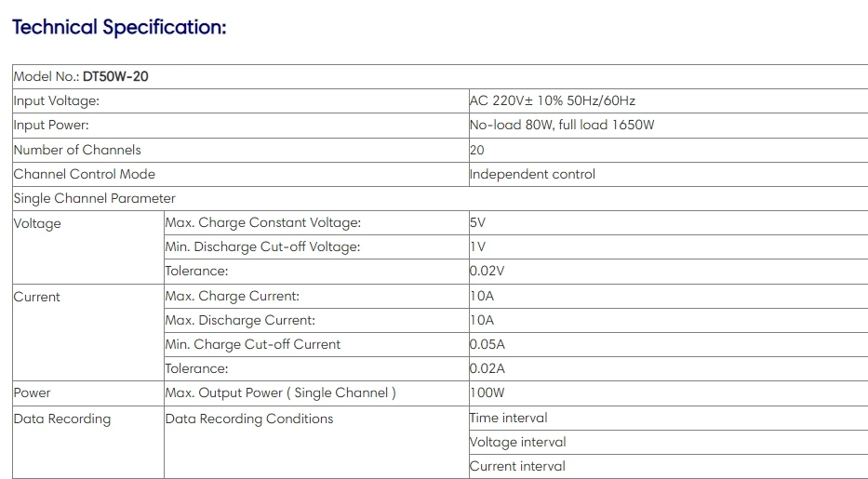Click the Single Channel Parameter row
The image size is (868, 479).
[x=440, y=198]
